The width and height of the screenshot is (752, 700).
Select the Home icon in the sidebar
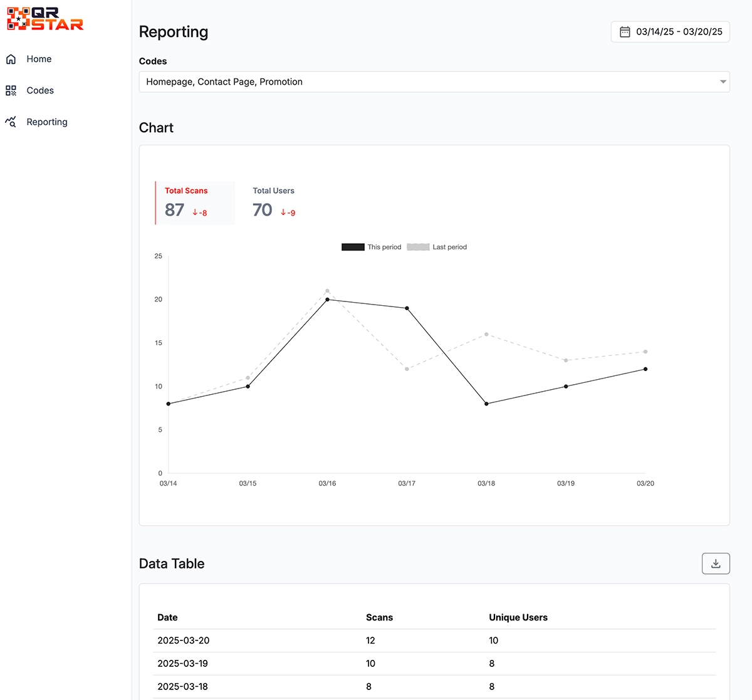point(11,58)
